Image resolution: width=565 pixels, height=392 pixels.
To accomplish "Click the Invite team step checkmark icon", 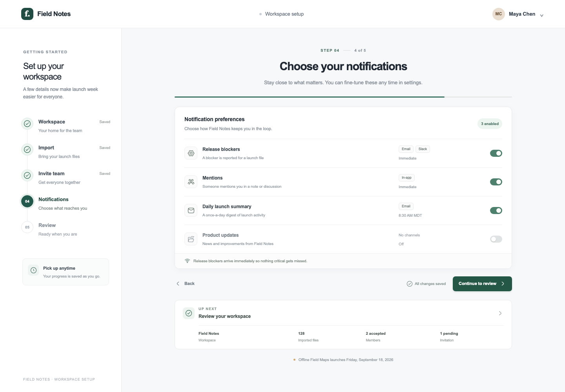I will [27, 175].
